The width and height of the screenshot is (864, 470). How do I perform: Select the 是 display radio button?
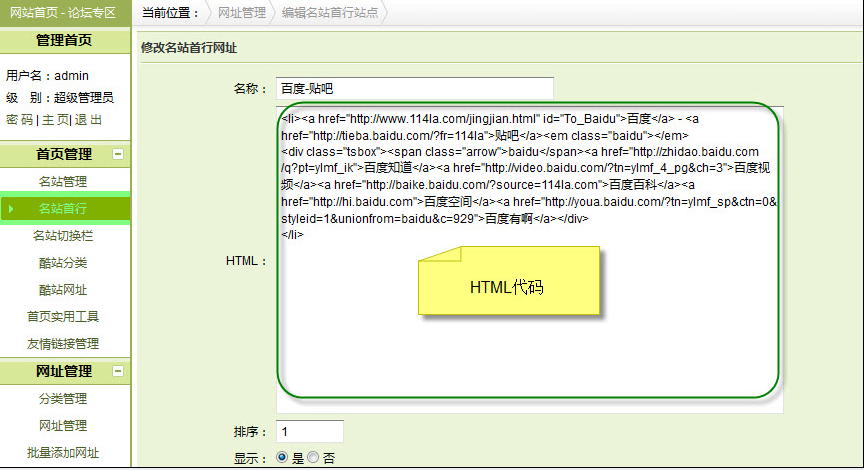coord(282,457)
